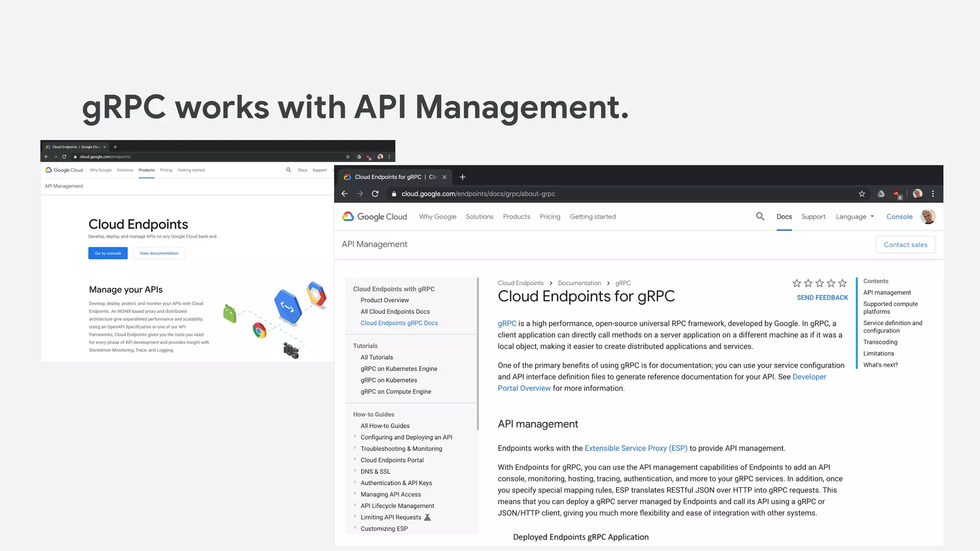Screen dimensions: 980x551
Task: Click search icon on background Cloud Endpoints page
Action: tap(289, 170)
